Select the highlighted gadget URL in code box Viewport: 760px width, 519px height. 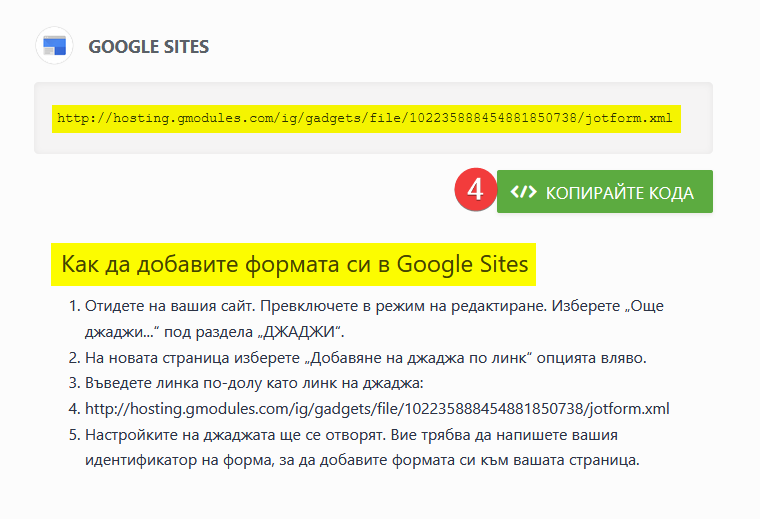tap(366, 119)
